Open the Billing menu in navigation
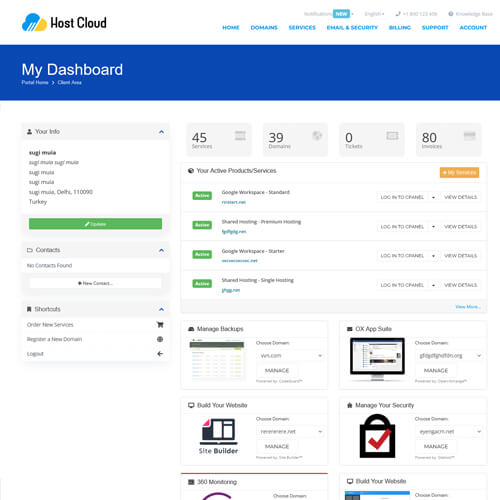The height and width of the screenshot is (500, 500). click(400, 28)
